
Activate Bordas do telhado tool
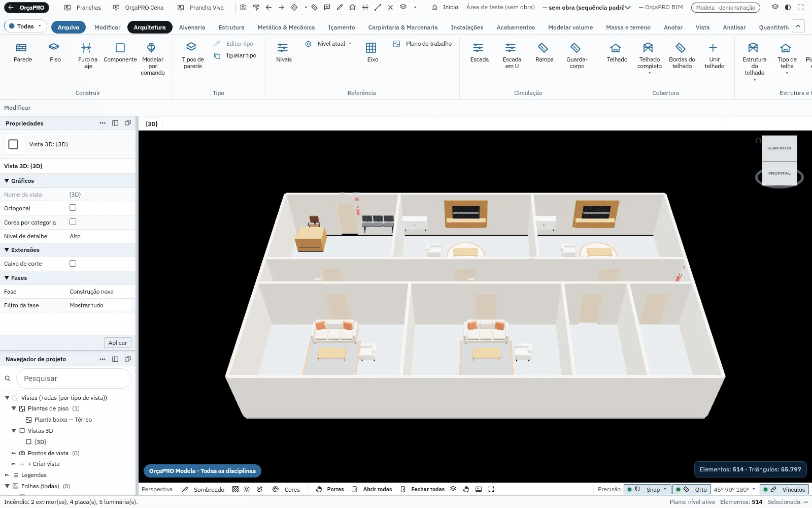tap(682, 56)
